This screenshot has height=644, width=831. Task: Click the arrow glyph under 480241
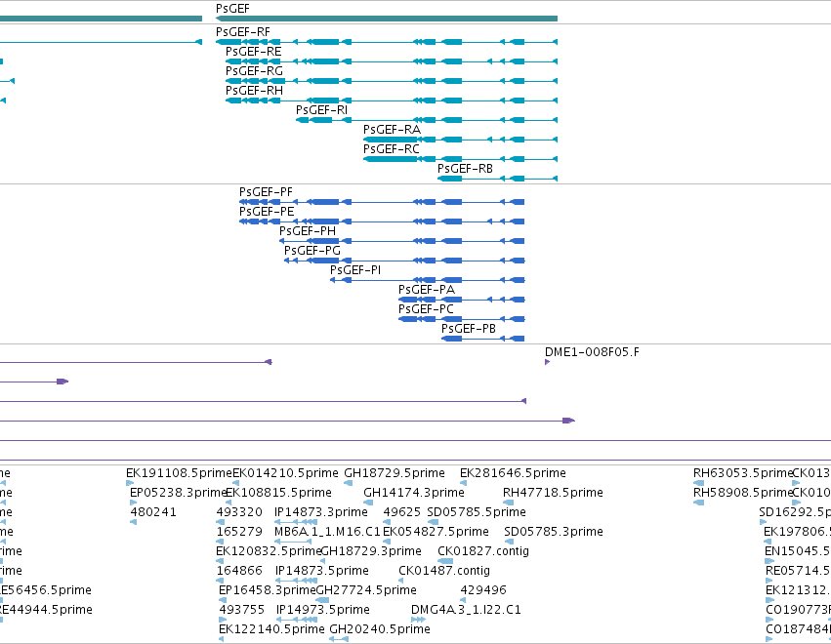pyautogui.click(x=134, y=522)
